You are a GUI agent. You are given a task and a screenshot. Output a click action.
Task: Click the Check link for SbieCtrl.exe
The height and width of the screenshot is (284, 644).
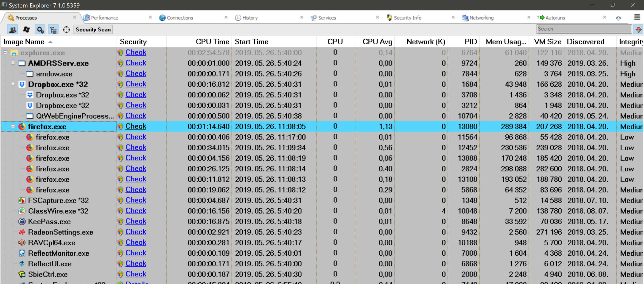136,274
